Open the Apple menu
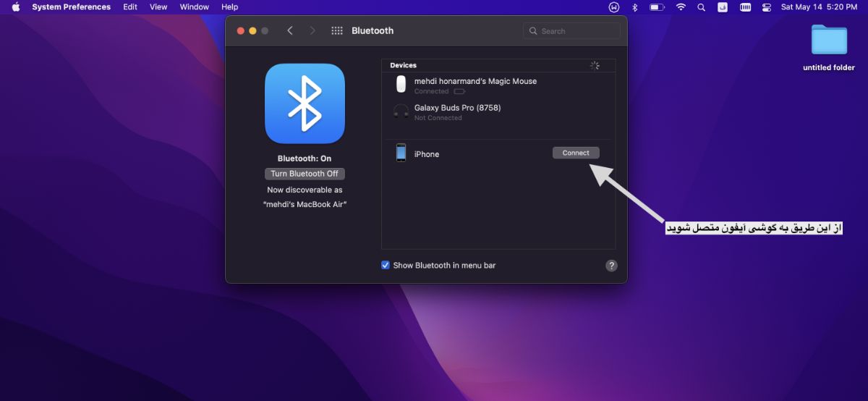Viewport: 868px width, 401px height. point(16,7)
